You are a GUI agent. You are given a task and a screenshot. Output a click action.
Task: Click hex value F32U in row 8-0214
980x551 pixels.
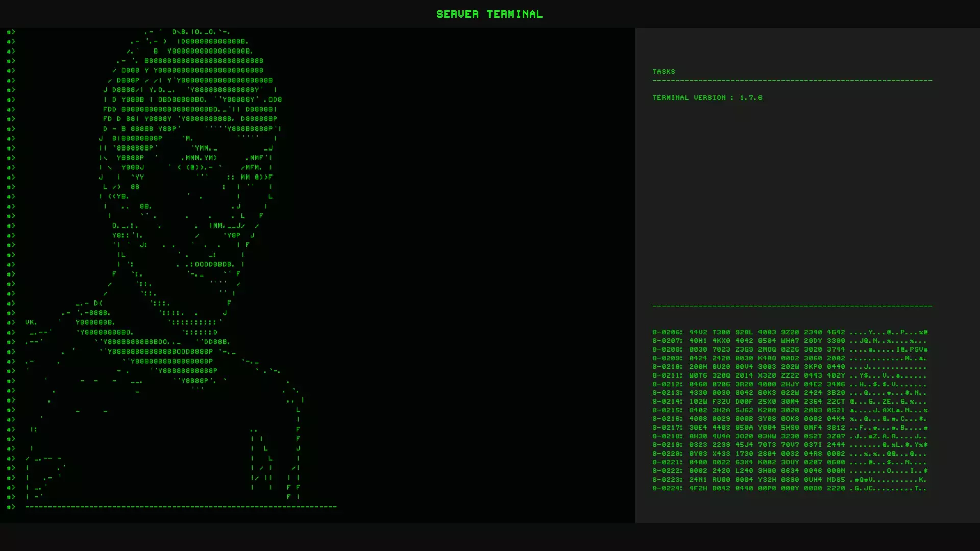click(x=721, y=402)
